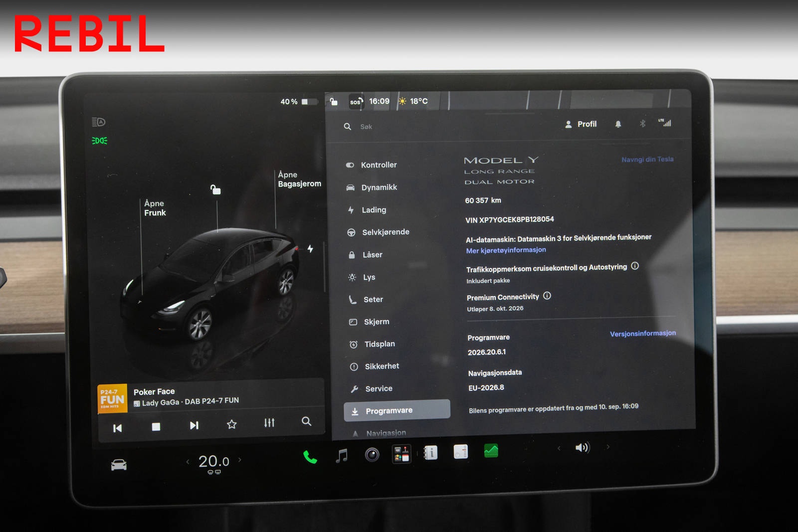This screenshot has width=798, height=532.
Task: Open the Profil selector
Action: 581,124
